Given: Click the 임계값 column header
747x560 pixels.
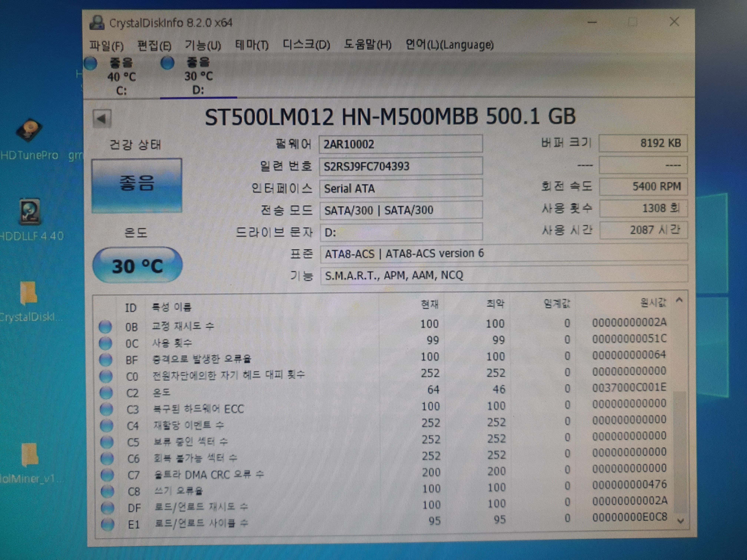Looking at the screenshot, I should tap(557, 304).
